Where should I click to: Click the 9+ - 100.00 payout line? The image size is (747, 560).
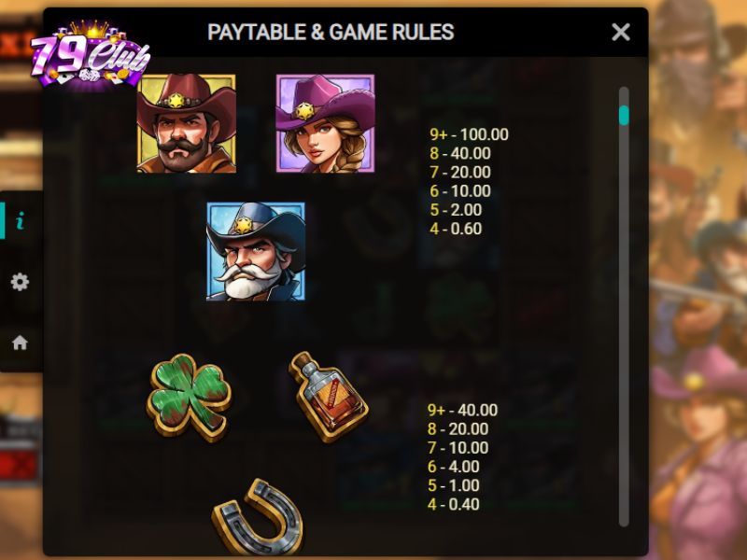[x=469, y=134]
